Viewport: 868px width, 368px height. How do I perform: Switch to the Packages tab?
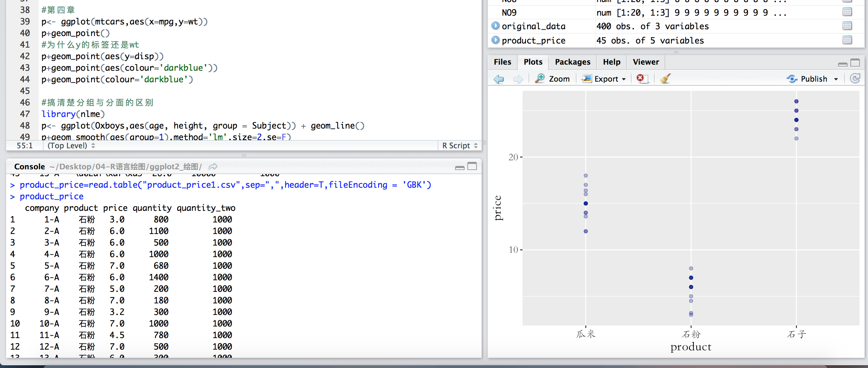(x=572, y=62)
